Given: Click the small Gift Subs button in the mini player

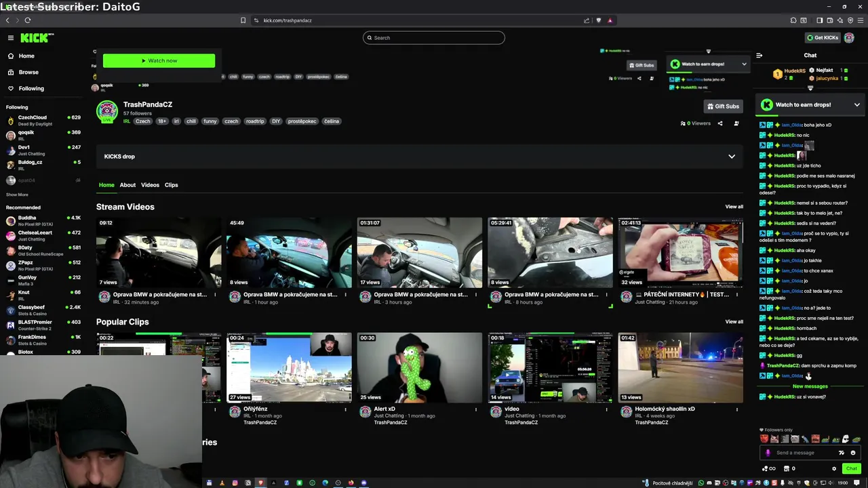Looking at the screenshot, I should [642, 65].
